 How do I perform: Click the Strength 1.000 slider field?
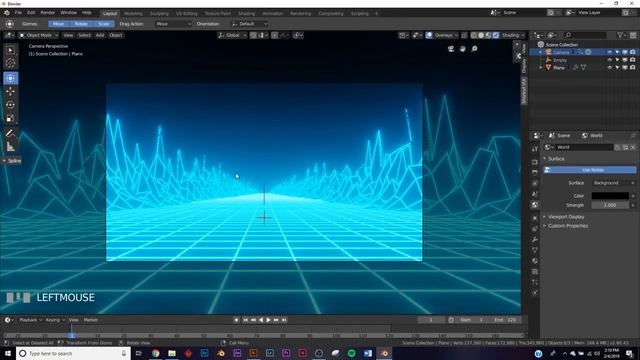coord(610,205)
